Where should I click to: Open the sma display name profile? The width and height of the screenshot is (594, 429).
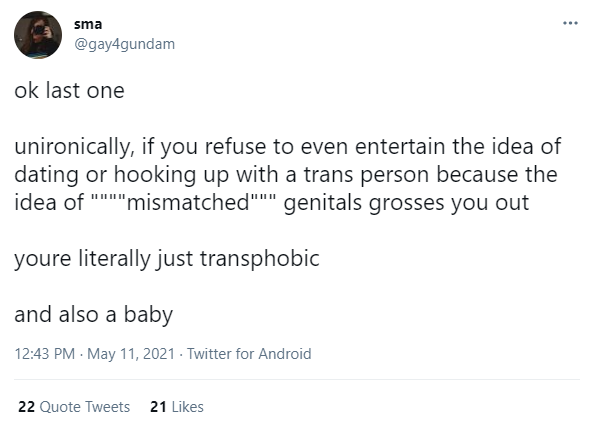coord(88,24)
